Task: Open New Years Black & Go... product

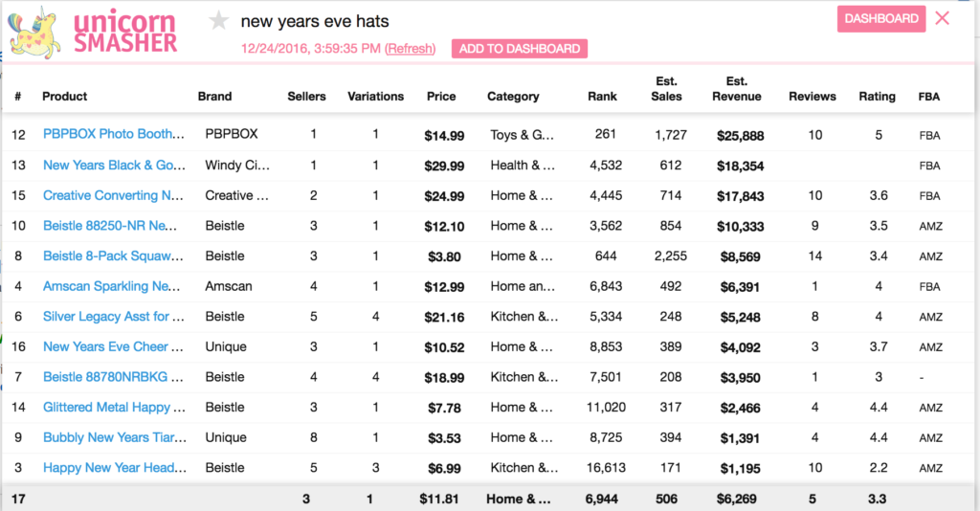Action: pyautogui.click(x=114, y=165)
